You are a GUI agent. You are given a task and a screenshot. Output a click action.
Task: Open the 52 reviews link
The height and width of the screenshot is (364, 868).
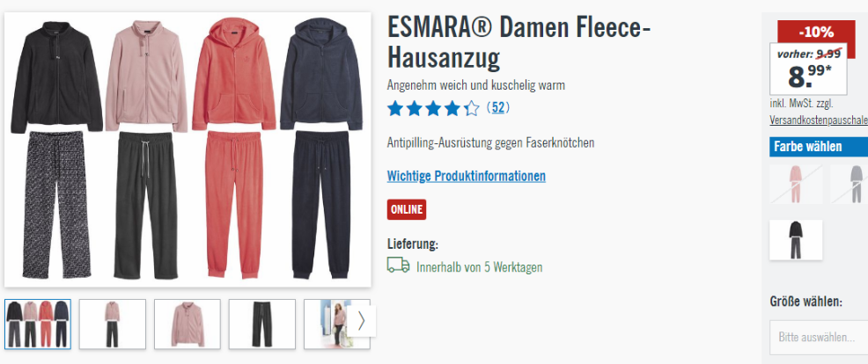(x=498, y=107)
